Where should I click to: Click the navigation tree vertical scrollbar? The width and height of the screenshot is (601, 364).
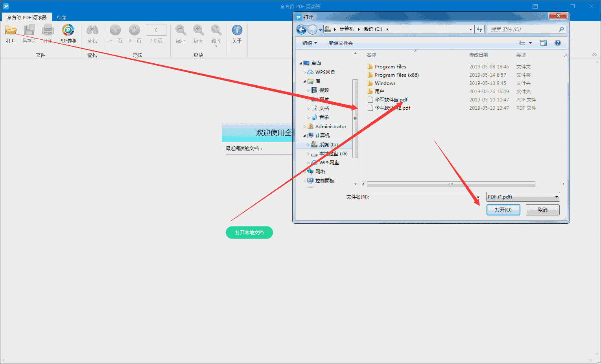pyautogui.click(x=355, y=119)
